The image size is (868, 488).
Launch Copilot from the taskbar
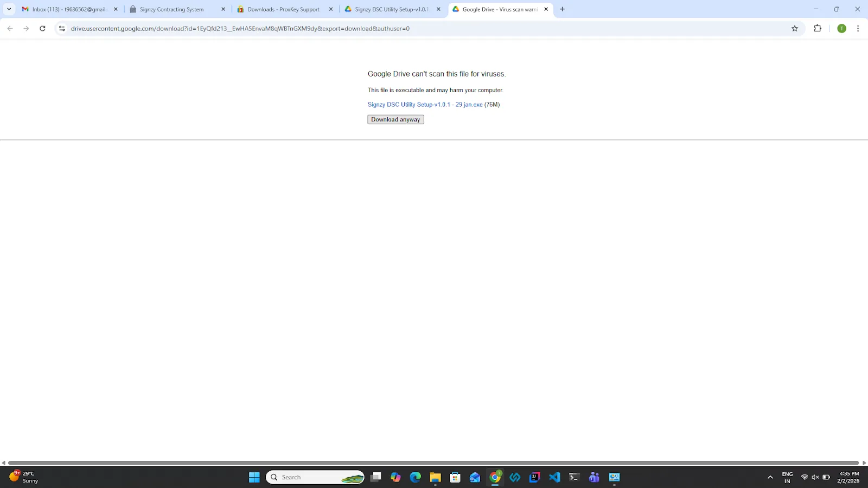pos(395,477)
